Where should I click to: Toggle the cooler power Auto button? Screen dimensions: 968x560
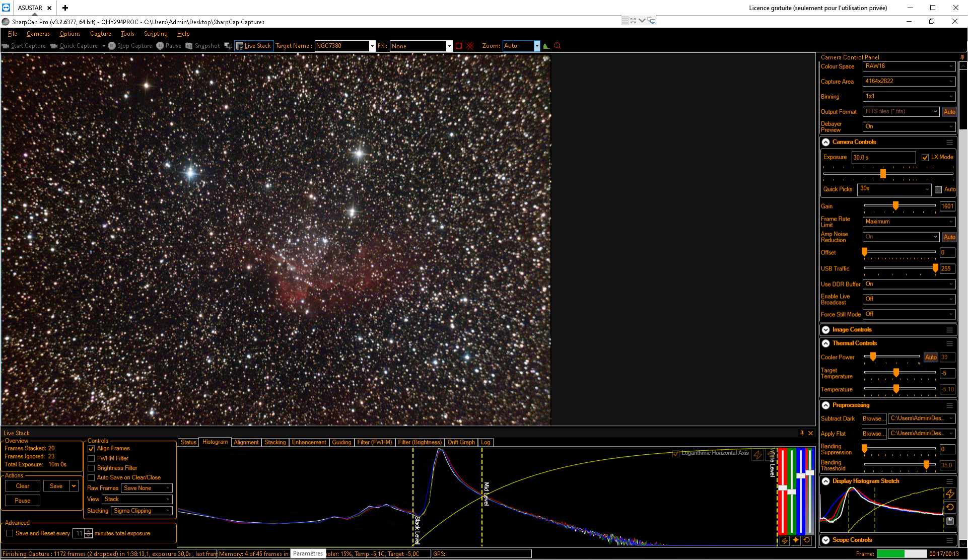pos(931,357)
